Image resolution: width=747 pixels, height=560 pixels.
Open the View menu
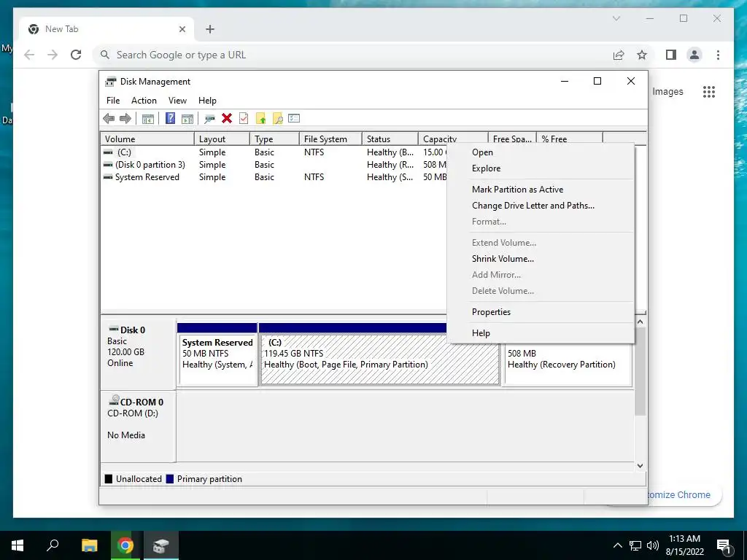(x=177, y=101)
